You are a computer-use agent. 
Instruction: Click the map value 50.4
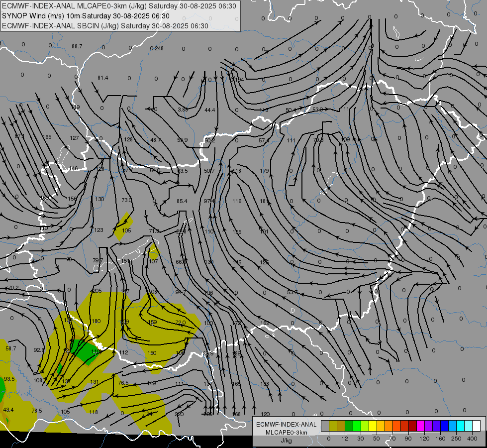tap(291, 110)
